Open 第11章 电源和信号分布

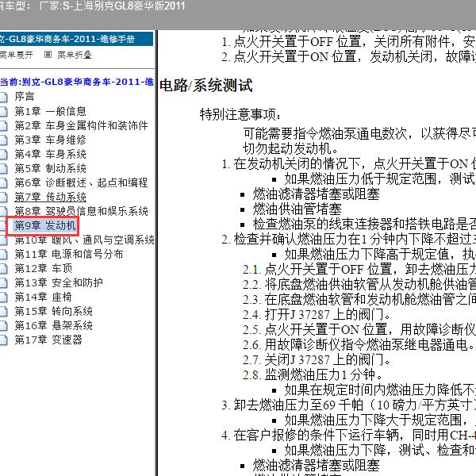pyautogui.click(x=69, y=254)
